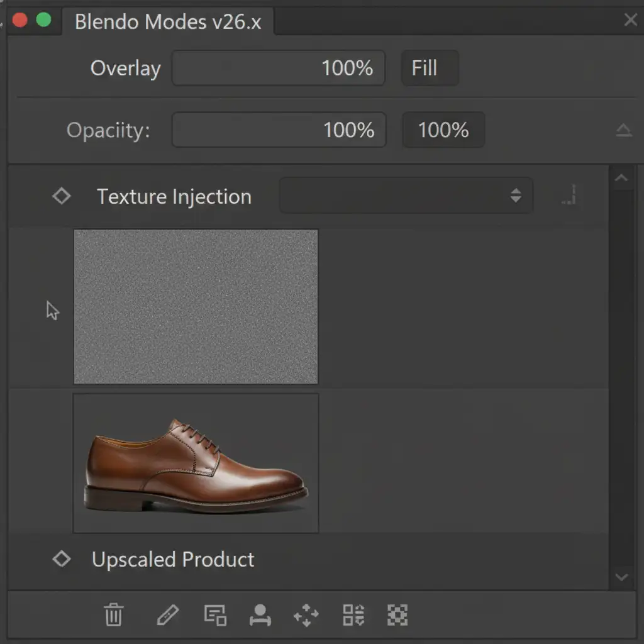Toggle the diamond marker beside Upscaled Product
Screen dimensions: 644x644
(61, 558)
